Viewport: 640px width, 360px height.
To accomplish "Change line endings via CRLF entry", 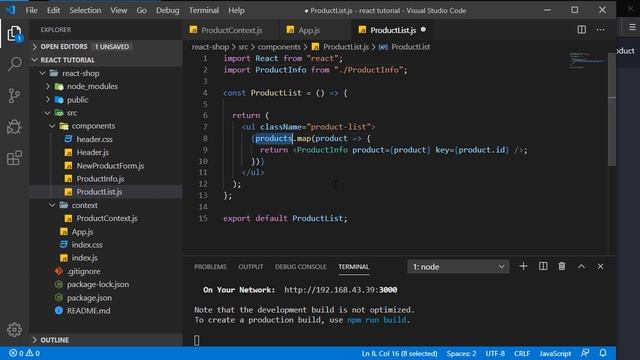I will click(x=522, y=353).
